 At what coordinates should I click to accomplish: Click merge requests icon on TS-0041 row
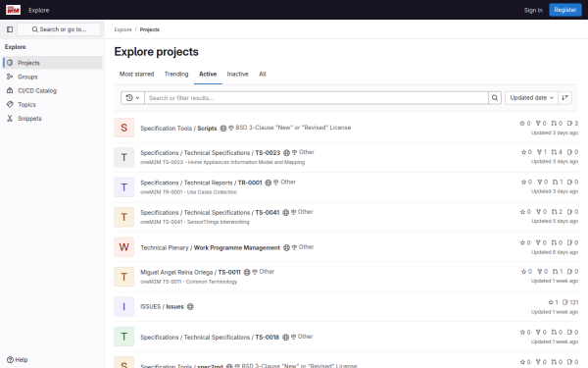(x=554, y=212)
